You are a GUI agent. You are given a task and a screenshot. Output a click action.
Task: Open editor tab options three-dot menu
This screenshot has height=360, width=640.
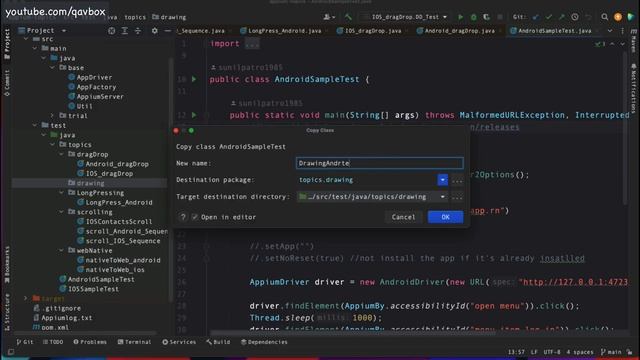(622, 31)
